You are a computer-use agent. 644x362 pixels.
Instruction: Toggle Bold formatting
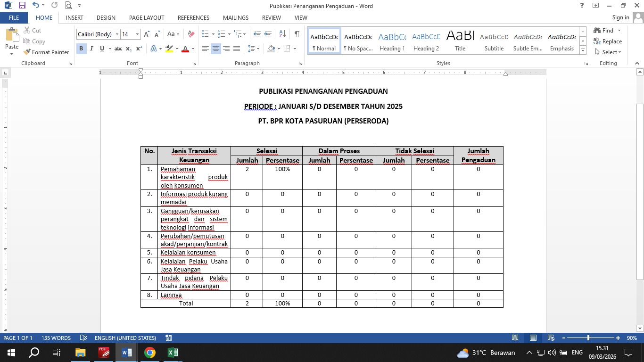click(81, 49)
